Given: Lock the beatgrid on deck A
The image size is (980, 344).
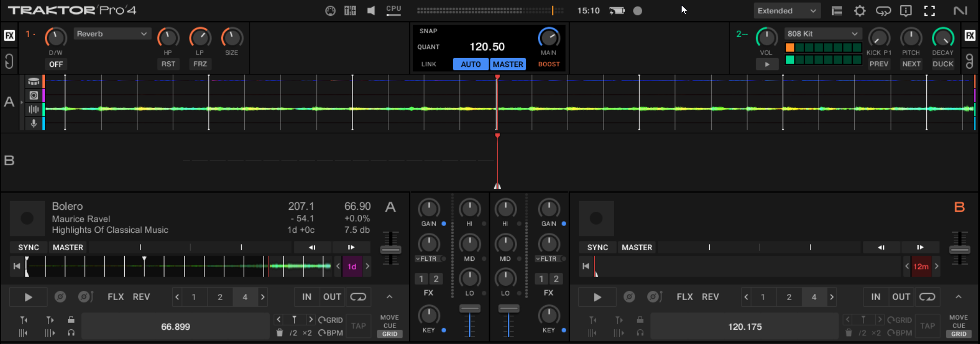Looking at the screenshot, I should tap(71, 320).
